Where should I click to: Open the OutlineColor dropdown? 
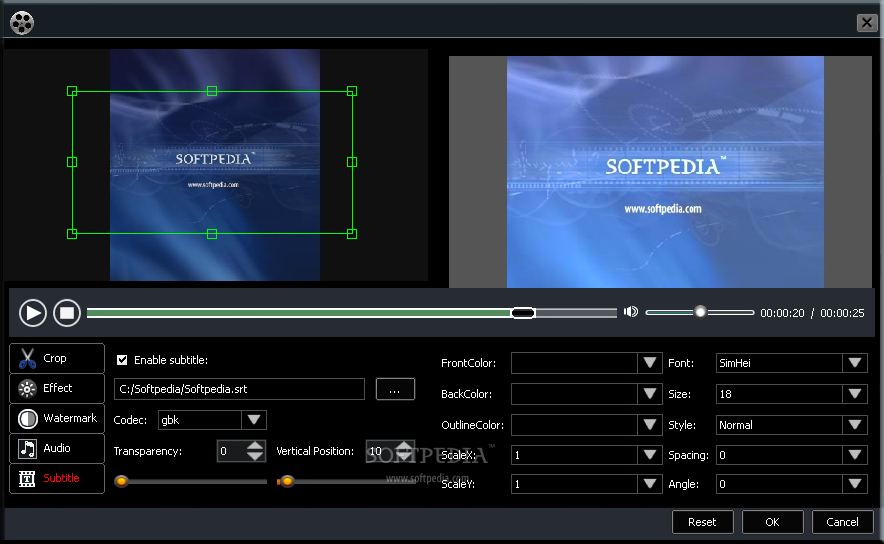pos(649,425)
